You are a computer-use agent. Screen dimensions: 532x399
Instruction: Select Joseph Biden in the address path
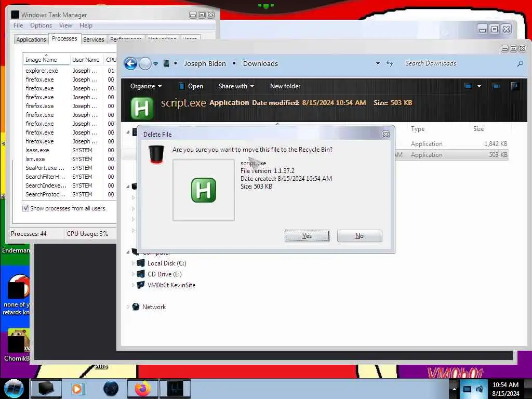tap(205, 63)
